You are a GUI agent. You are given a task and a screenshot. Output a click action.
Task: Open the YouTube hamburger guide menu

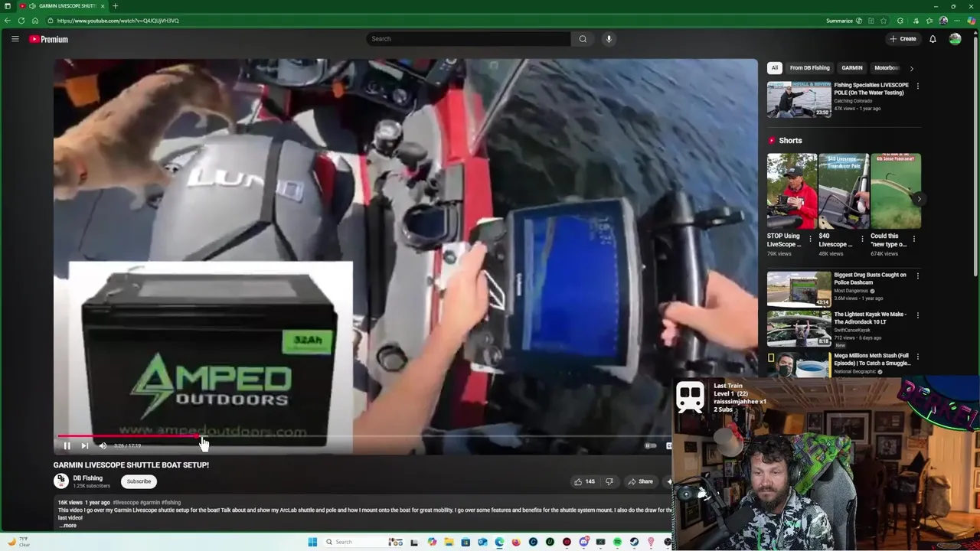[x=15, y=39]
